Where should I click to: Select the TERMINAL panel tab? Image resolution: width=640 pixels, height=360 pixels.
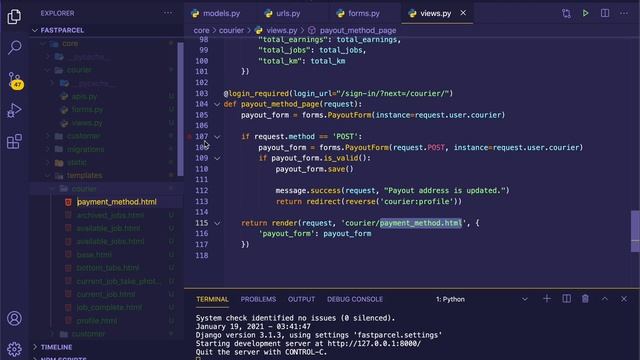[x=212, y=299]
